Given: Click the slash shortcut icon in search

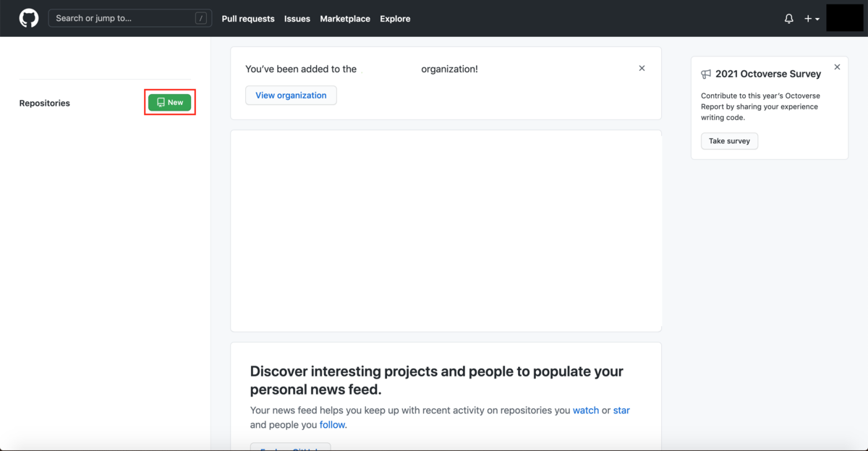Looking at the screenshot, I should click(x=201, y=19).
